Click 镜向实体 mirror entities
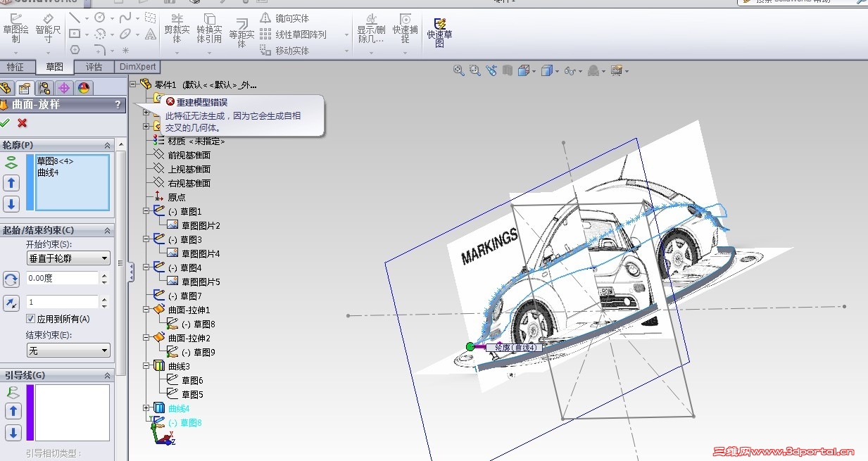The image size is (868, 461). click(284, 18)
